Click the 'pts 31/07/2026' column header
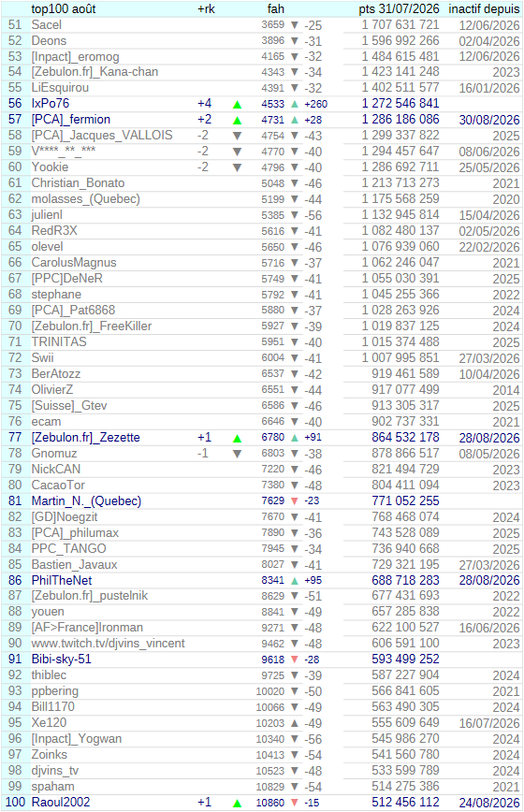This screenshot has height=812, width=524. pos(399,8)
